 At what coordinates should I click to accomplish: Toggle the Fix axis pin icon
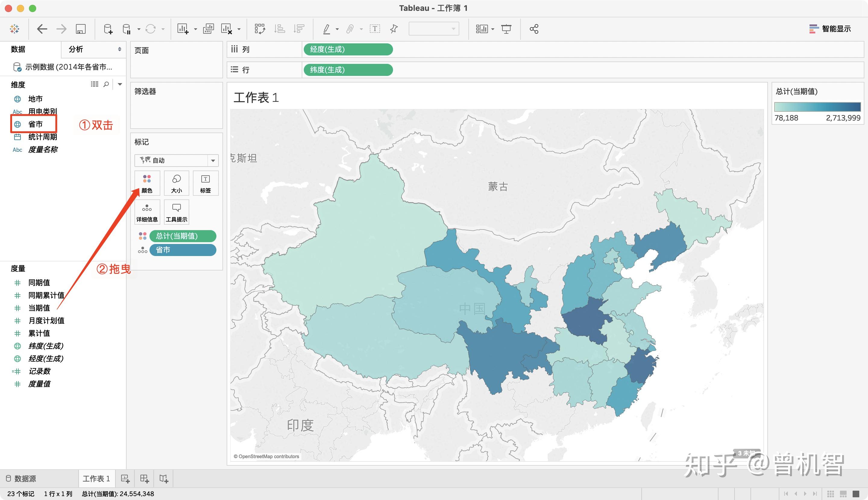[394, 29]
